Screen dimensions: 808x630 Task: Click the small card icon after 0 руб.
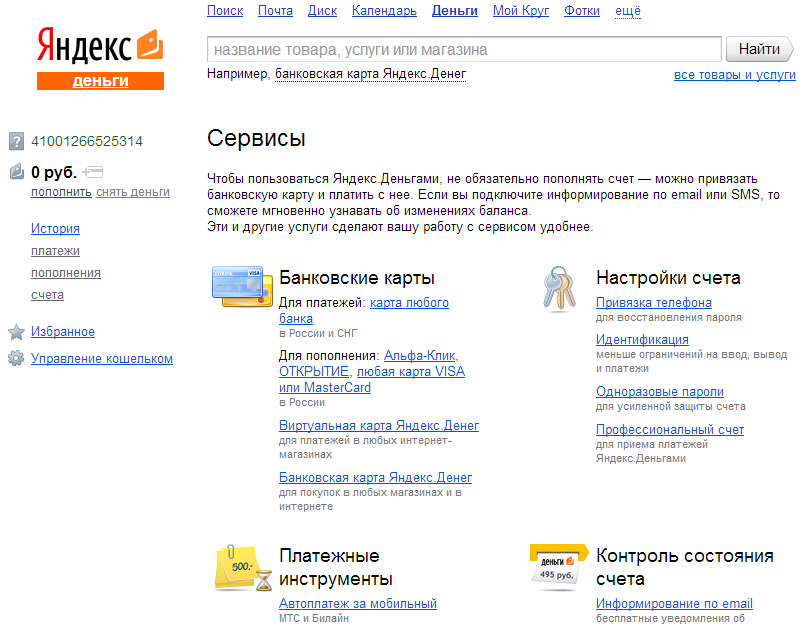click(93, 172)
